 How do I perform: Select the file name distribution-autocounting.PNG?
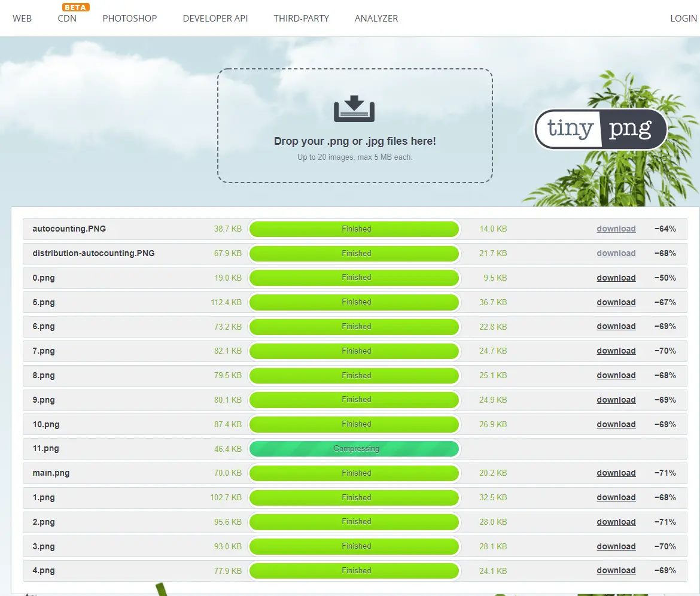coord(94,253)
